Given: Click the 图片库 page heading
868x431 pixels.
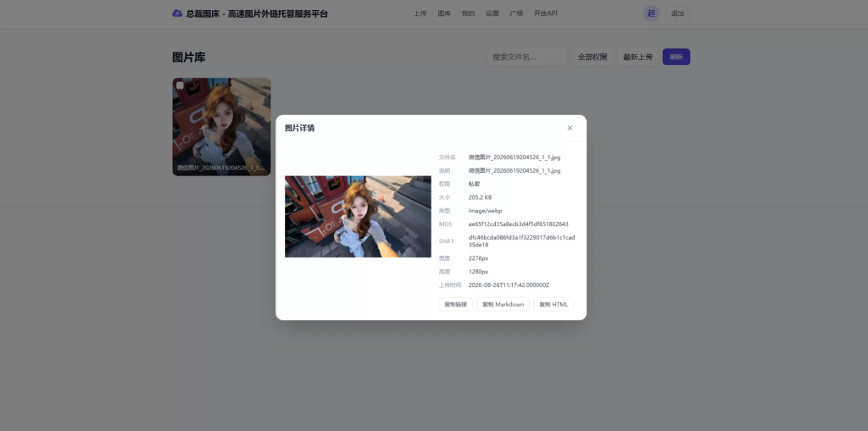Looking at the screenshot, I should (189, 57).
